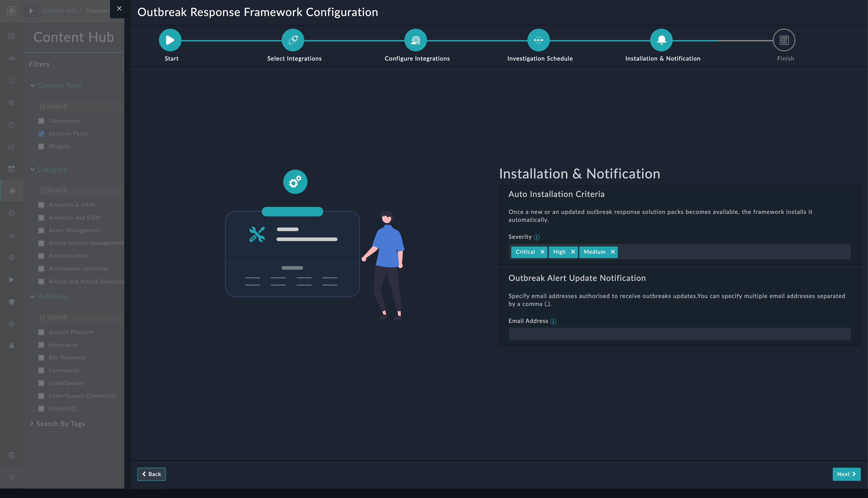The image size is (868, 498).
Task: Collapse the Content Type filter section
Action: (33, 85)
